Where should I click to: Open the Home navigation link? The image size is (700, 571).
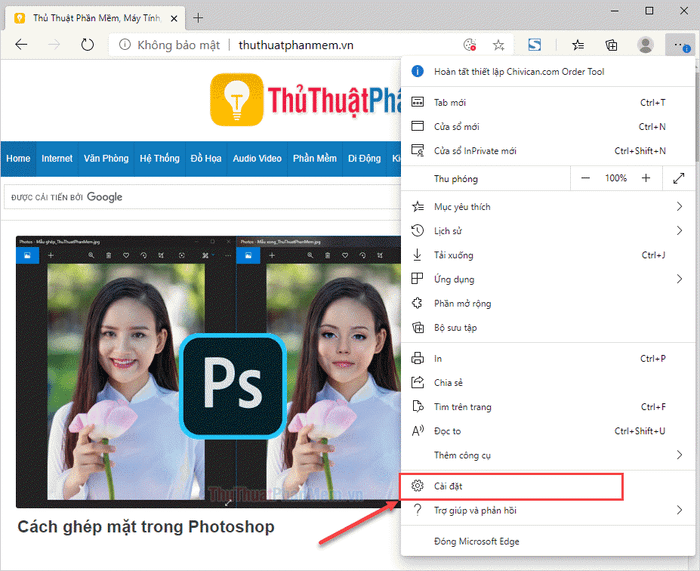point(18,158)
